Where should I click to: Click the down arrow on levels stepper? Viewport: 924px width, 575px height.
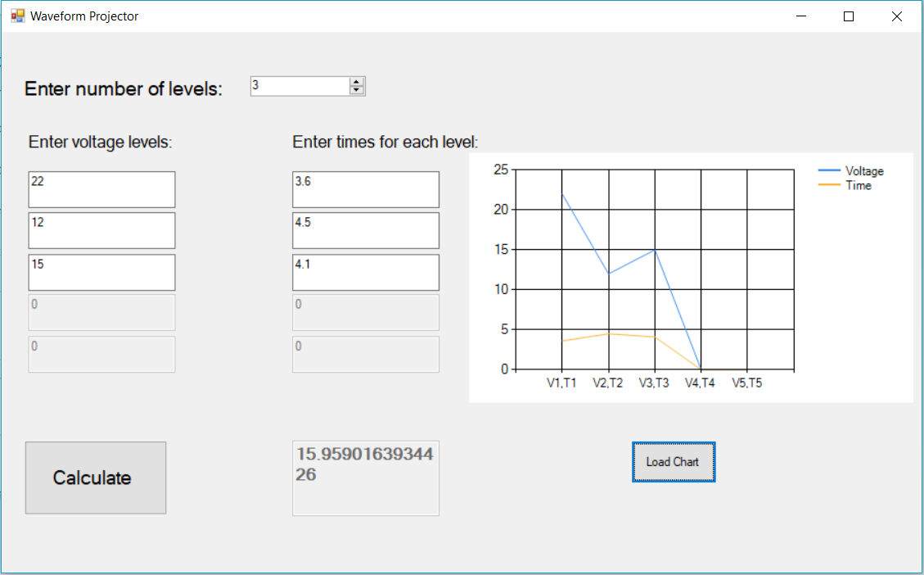tap(358, 90)
